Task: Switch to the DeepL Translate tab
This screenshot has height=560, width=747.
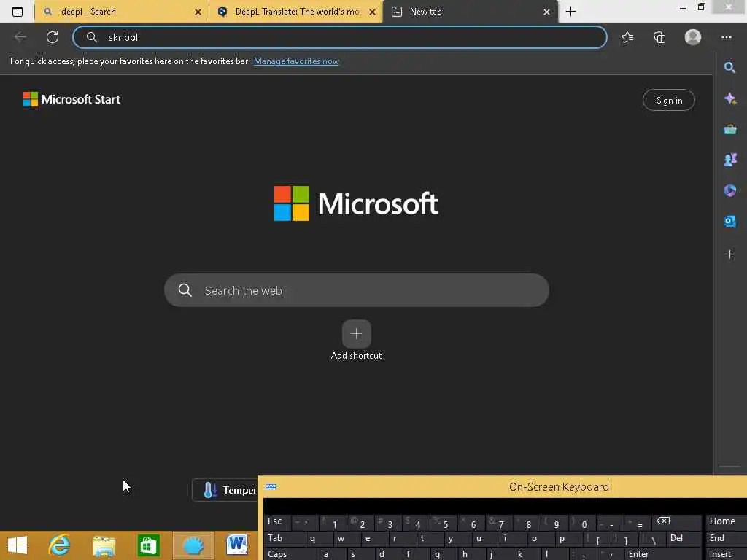Action: coord(296,12)
